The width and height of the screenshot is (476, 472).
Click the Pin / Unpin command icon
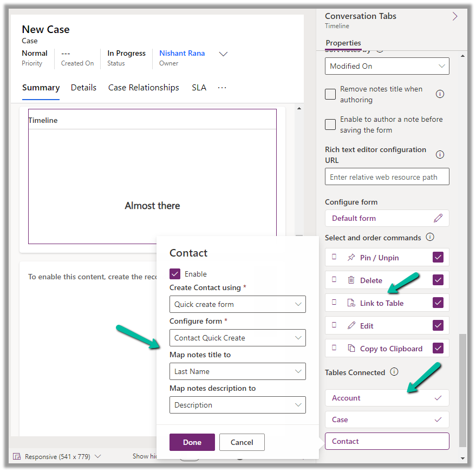click(351, 258)
